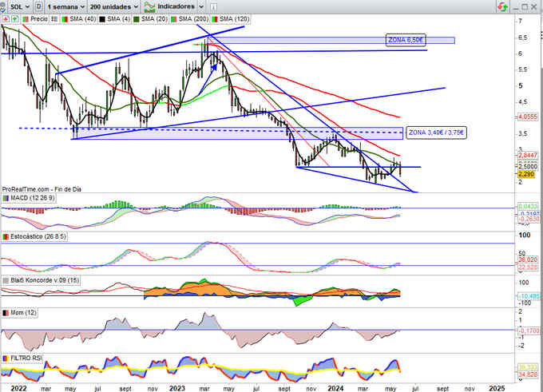Expand the arrow next to Indicadores
The width and height of the screenshot is (543, 392).
click(x=201, y=6)
